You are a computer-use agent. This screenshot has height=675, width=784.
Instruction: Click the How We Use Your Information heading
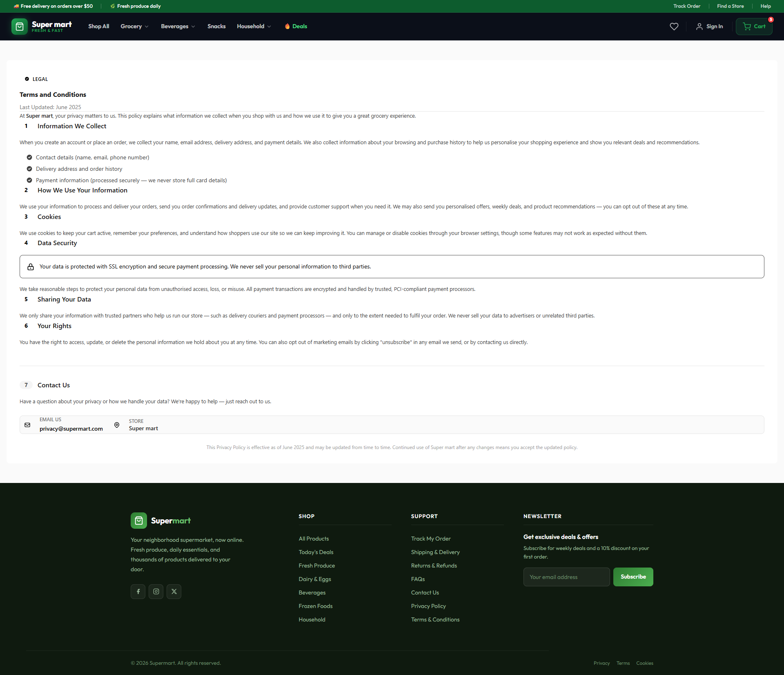pyautogui.click(x=82, y=190)
